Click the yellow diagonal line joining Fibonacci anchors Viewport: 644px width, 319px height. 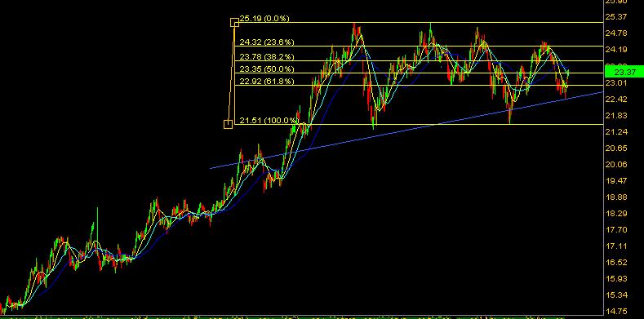(x=232, y=73)
